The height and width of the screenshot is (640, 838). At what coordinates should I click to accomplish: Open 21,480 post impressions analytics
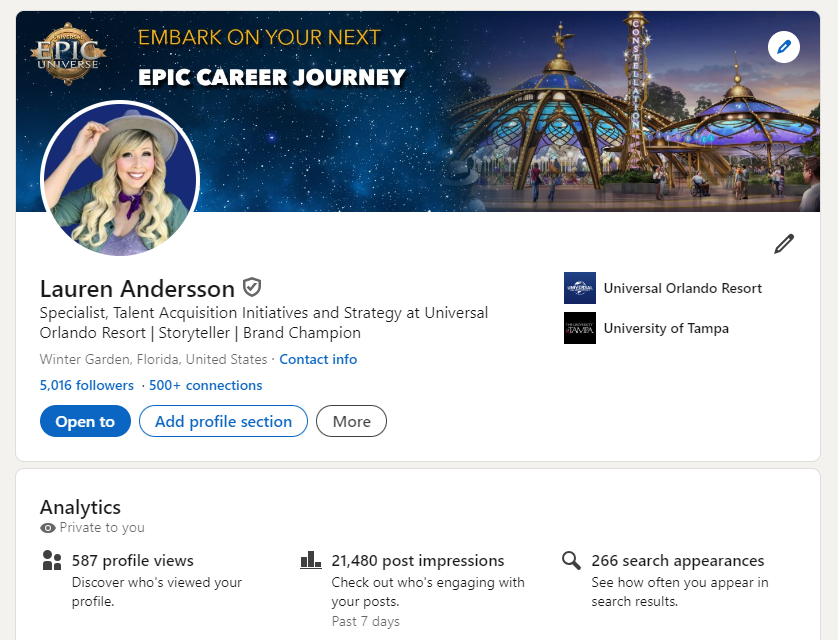[417, 560]
